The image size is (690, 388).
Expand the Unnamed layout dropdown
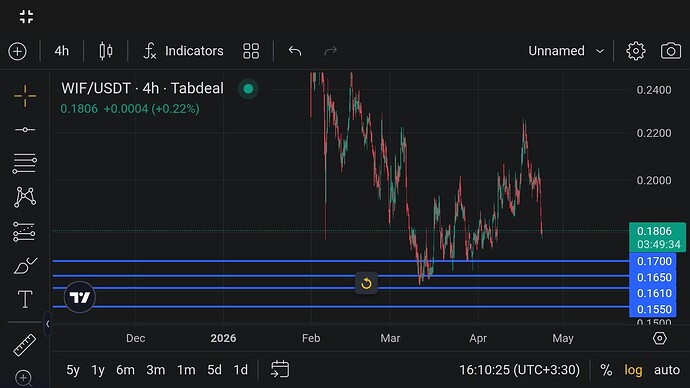pos(566,51)
